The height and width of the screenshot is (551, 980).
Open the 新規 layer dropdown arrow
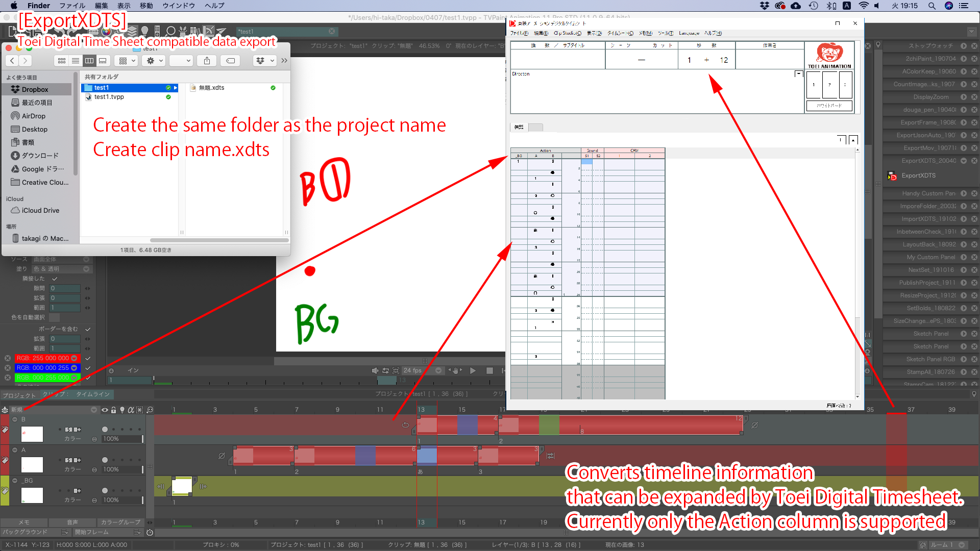click(94, 410)
